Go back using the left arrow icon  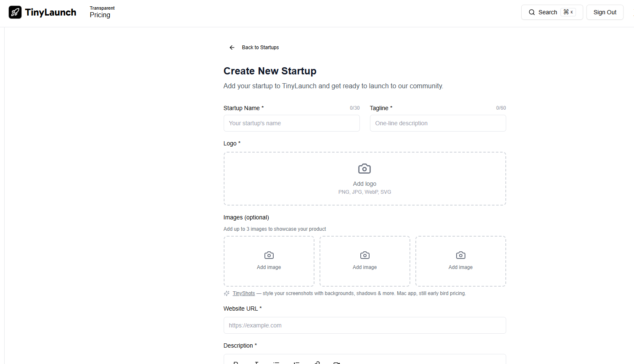232,47
